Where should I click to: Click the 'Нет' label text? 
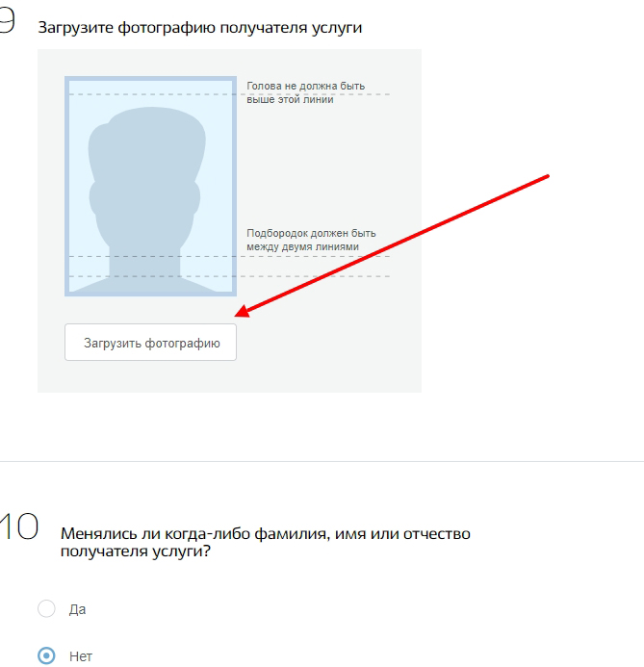tap(81, 656)
